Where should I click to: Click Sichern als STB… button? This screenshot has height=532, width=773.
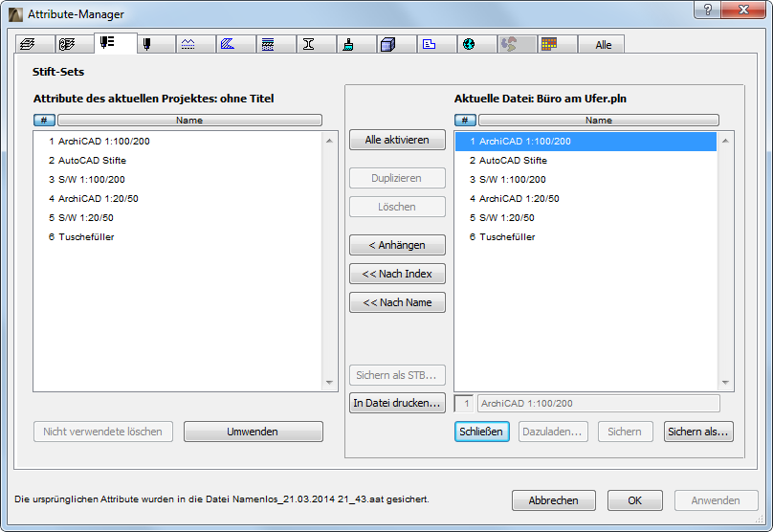(x=397, y=375)
